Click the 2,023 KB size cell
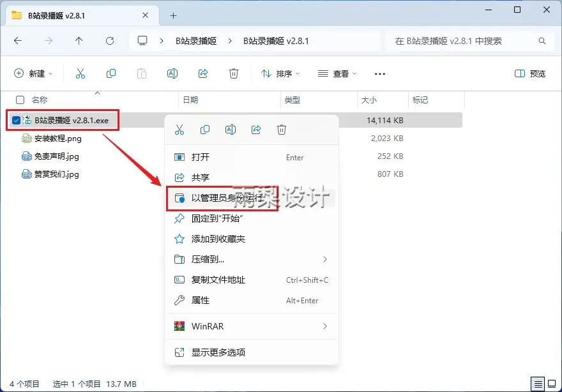 tap(387, 139)
